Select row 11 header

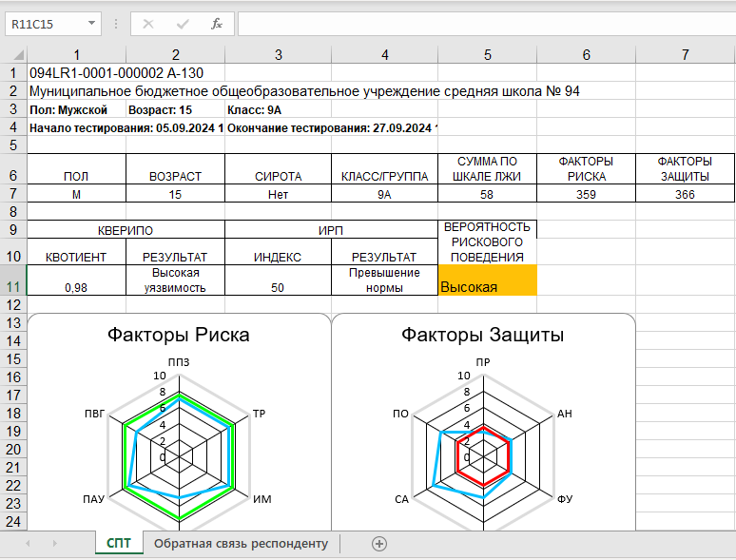(13, 280)
